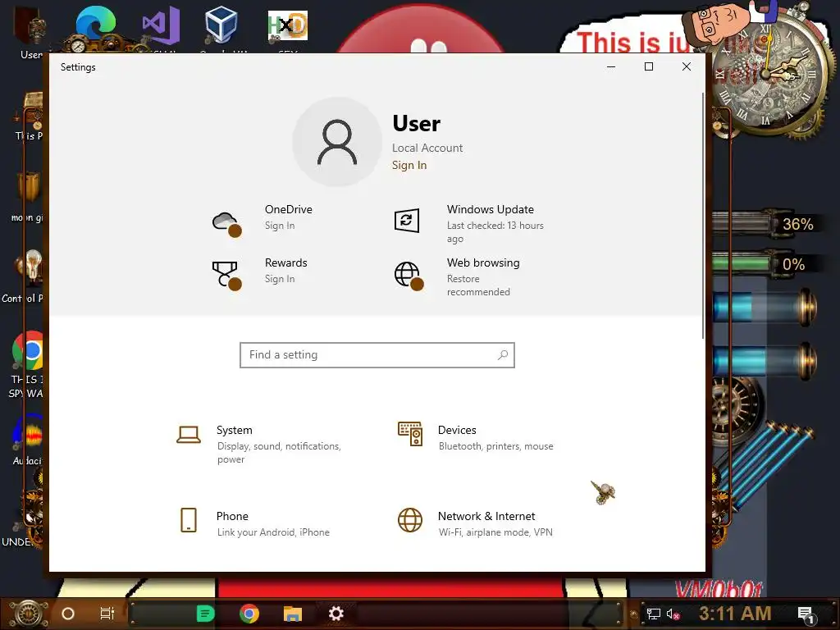Click the System heading text
Viewport: 840px width, 630px height.
pos(234,430)
